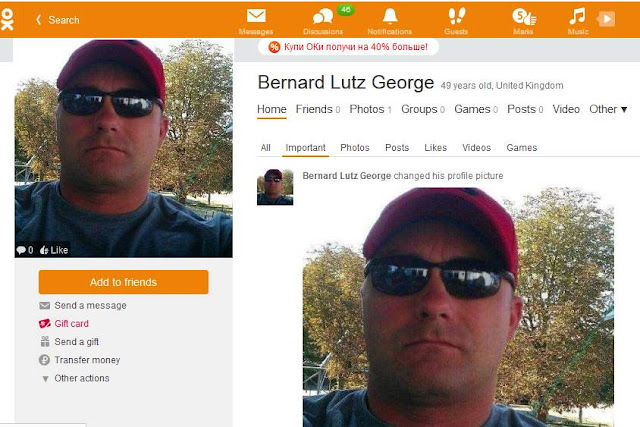Like the profile photo
Image resolution: width=640 pixels, height=427 pixels.
click(x=54, y=250)
